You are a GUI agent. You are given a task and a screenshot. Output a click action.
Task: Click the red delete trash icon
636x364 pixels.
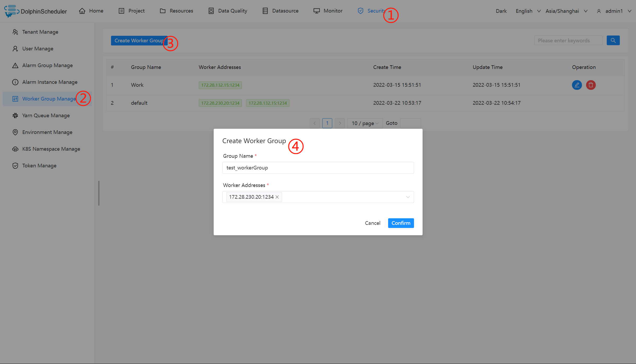[x=591, y=85]
